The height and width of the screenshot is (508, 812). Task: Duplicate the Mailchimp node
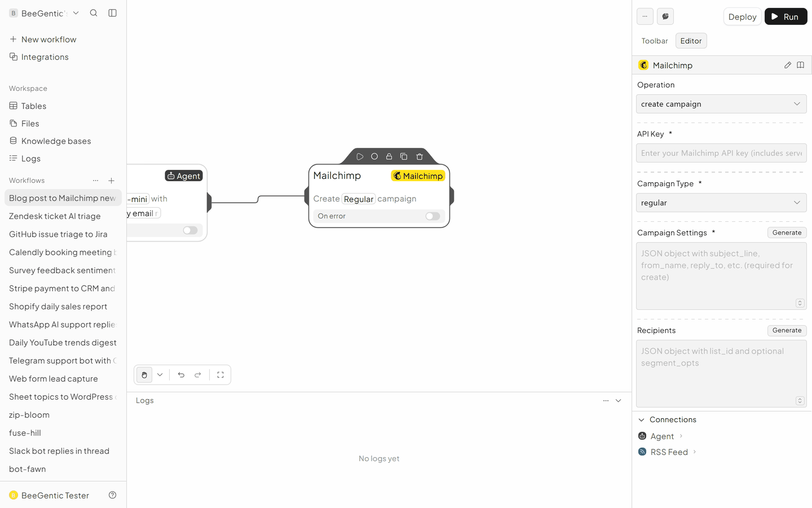404,156
